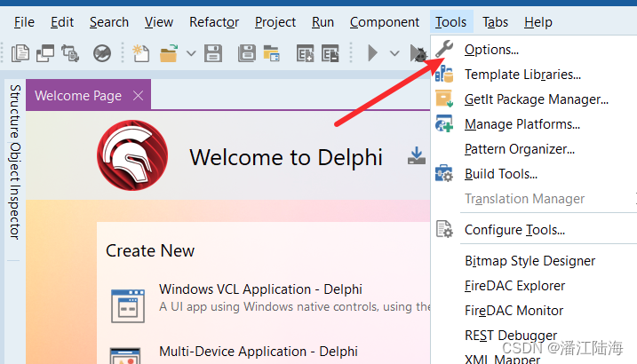Screen dimensions: 637x364
Task: Click the wrench icon next to Options
Action: [x=444, y=49]
